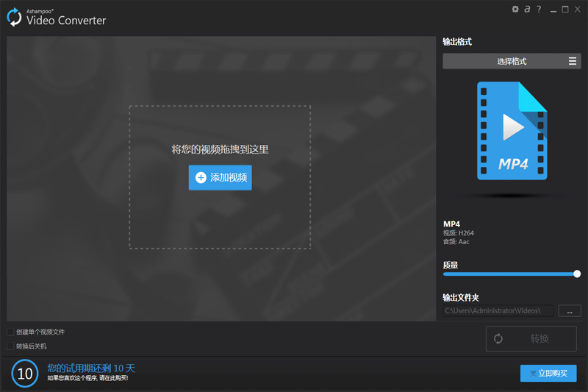
Task: Minimize the Video Converter window
Action: point(553,10)
